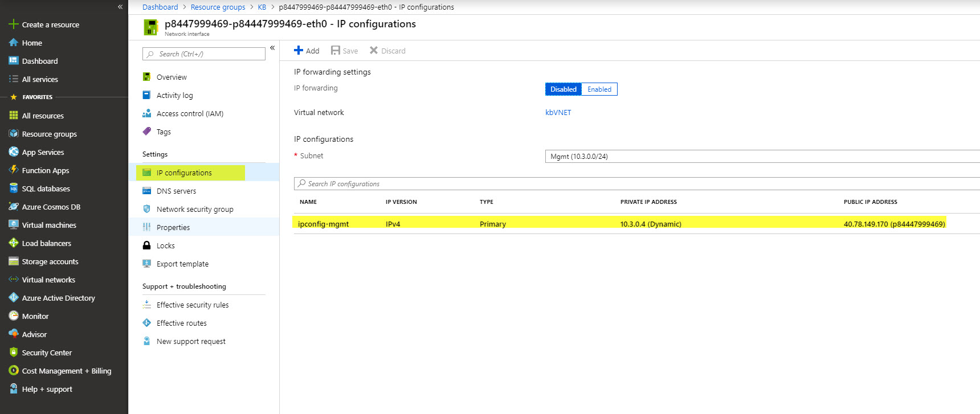The image size is (980, 414).
Task: Click the Add plus icon in toolbar
Action: (299, 51)
